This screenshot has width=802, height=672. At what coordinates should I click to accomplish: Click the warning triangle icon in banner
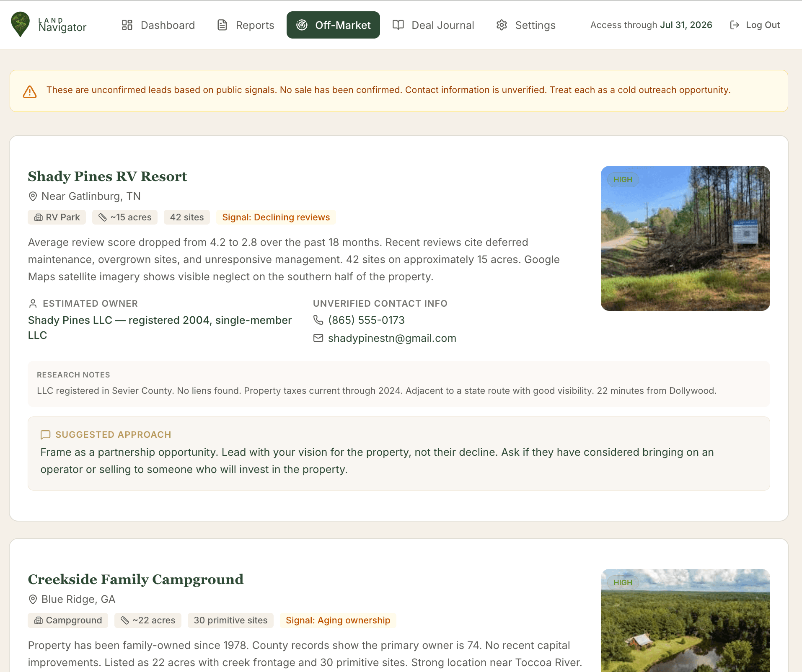(30, 91)
